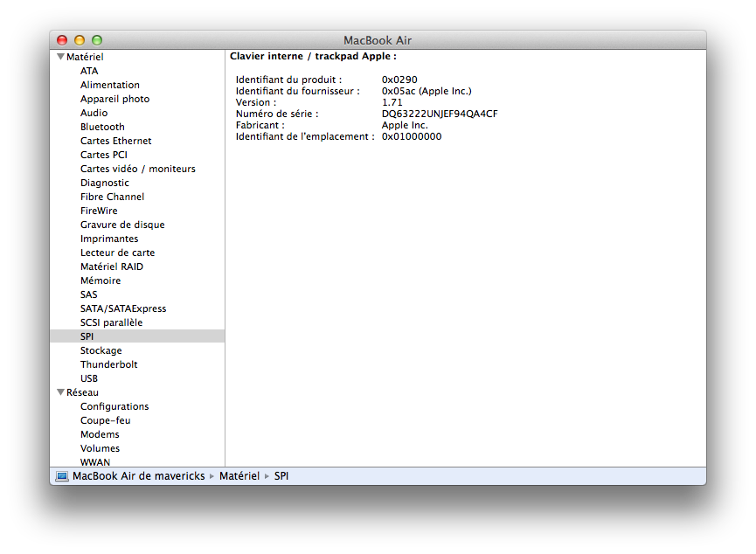The width and height of the screenshot is (756, 554).
Task: Click the MacBook Air computer icon in path bar
Action: click(61, 476)
